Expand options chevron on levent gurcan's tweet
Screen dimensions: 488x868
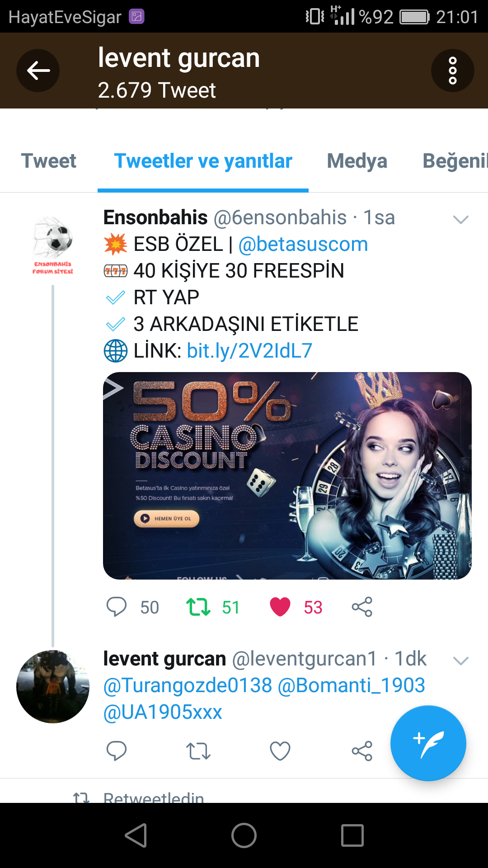pyautogui.click(x=460, y=661)
